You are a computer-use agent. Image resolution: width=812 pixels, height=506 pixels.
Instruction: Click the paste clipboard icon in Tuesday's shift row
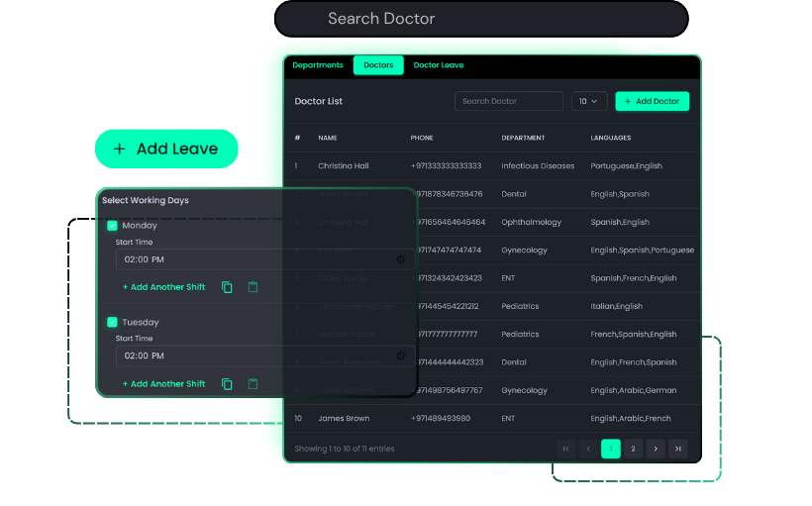click(253, 384)
